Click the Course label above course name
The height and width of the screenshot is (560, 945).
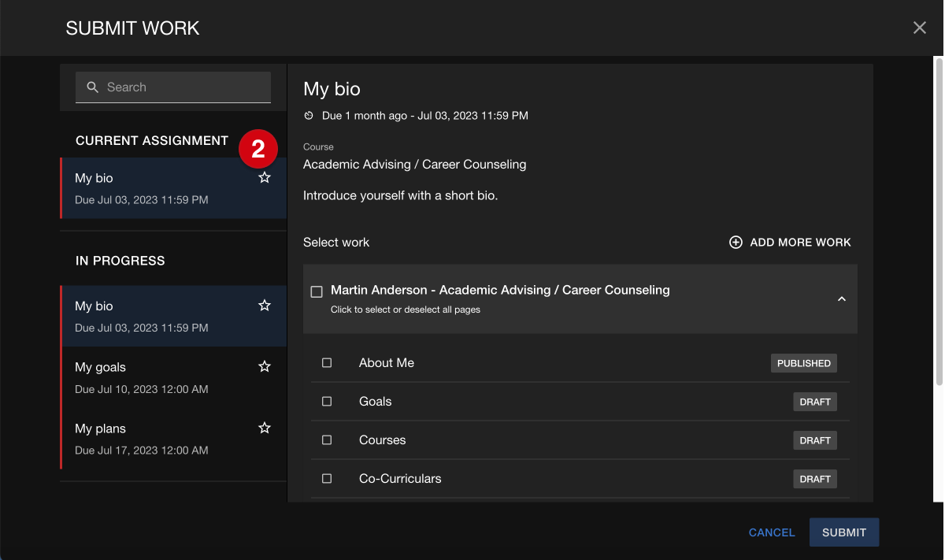point(318,147)
